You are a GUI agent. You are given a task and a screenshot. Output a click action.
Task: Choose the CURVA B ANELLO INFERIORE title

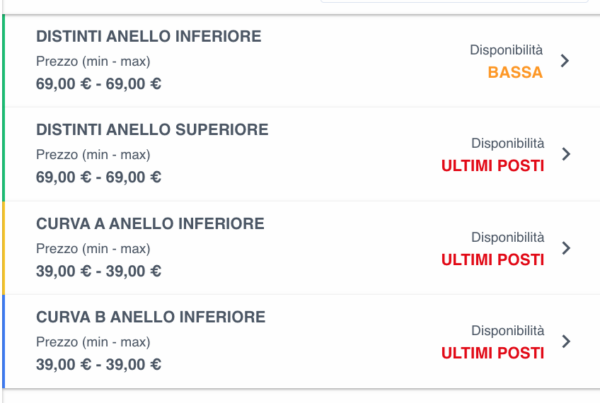(150, 317)
